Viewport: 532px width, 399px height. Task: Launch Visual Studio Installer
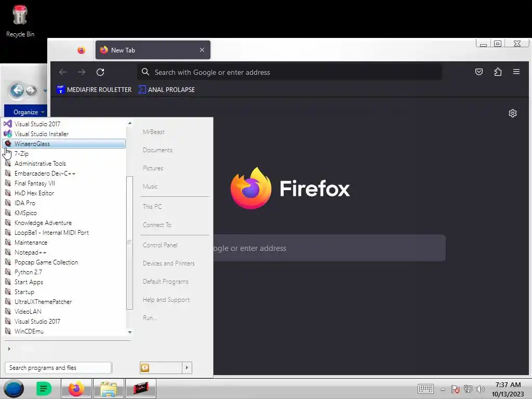click(x=64, y=134)
